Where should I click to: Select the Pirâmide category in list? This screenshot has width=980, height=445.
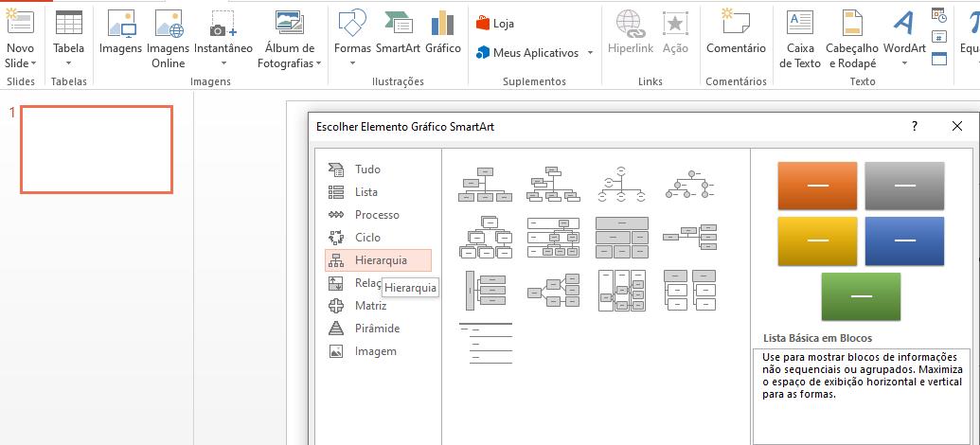(377, 329)
